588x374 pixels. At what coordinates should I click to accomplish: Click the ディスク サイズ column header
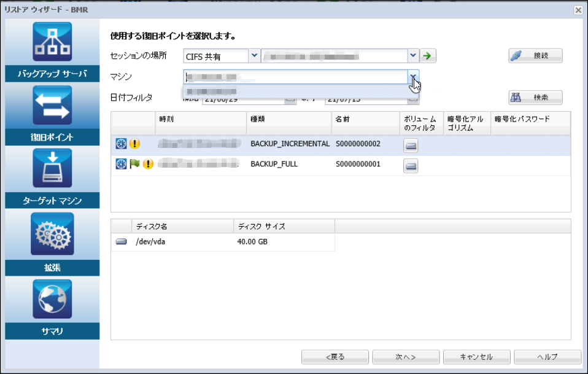point(284,226)
